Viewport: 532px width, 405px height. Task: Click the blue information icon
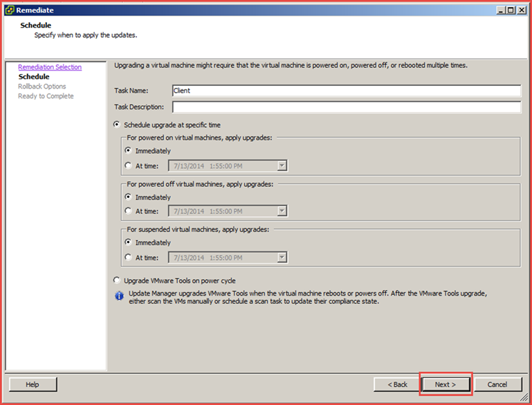click(119, 296)
